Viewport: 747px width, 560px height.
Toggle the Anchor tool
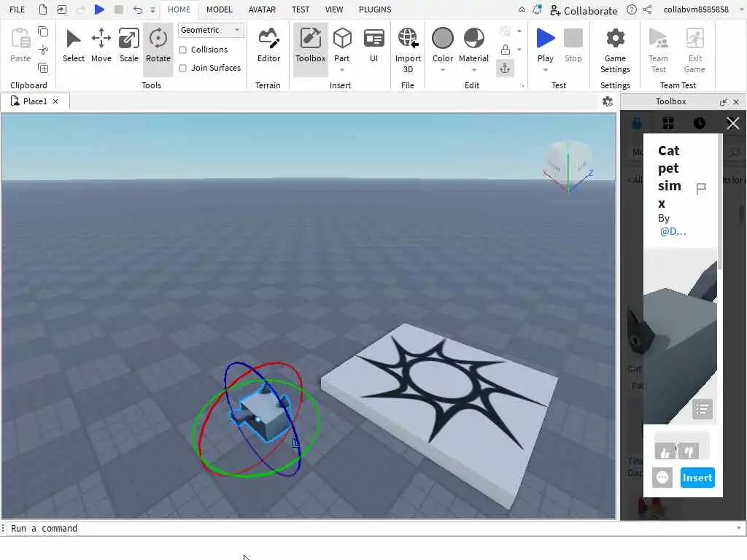click(x=505, y=69)
